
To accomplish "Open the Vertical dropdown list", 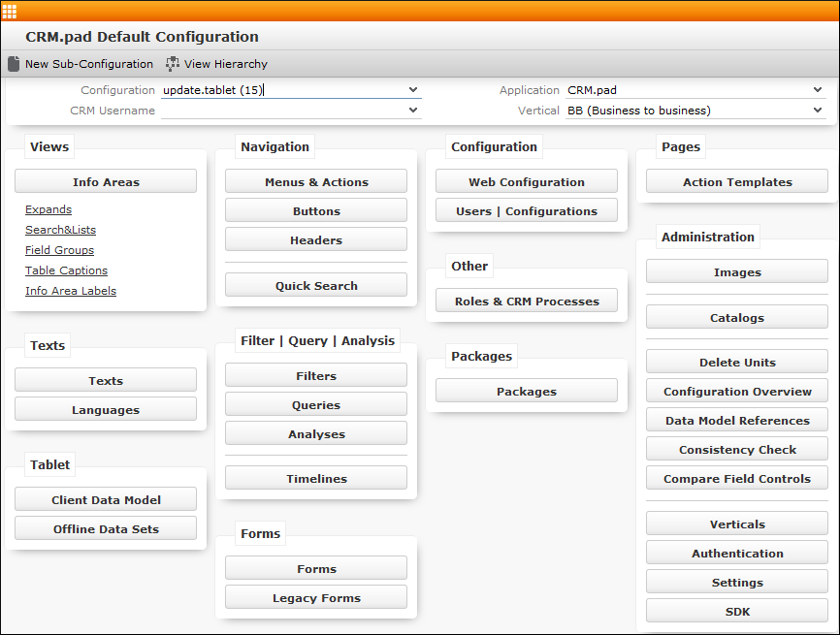I will 818,111.
